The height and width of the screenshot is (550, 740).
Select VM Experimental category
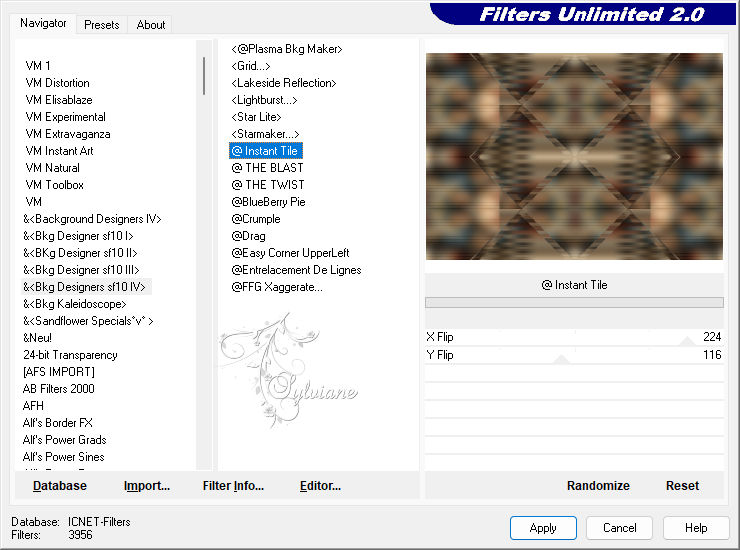[66, 117]
